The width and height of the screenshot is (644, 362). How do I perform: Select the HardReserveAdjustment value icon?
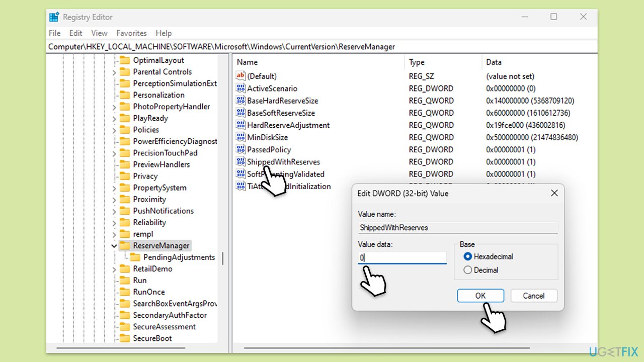pyautogui.click(x=241, y=125)
